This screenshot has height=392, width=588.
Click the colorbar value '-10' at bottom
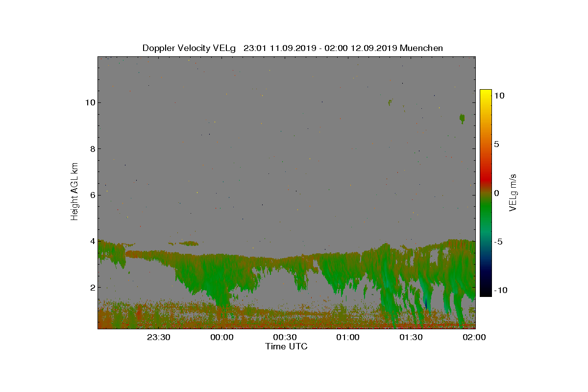(x=501, y=290)
